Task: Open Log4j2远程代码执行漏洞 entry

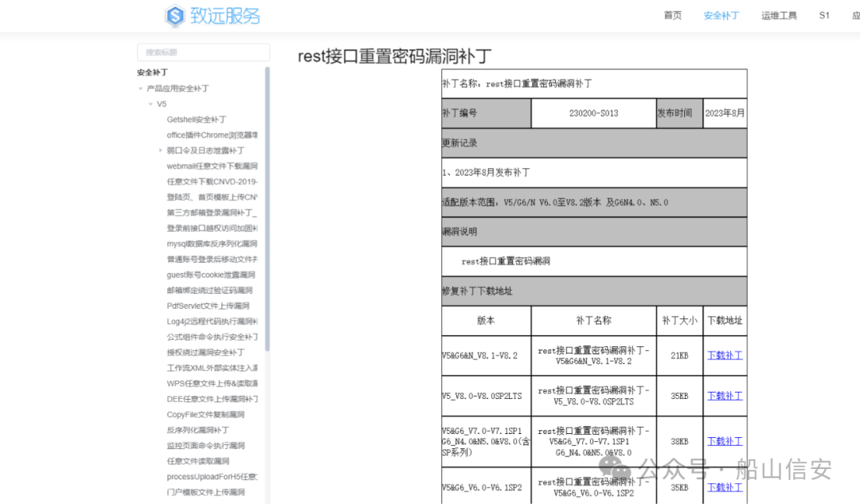Action: tap(213, 322)
